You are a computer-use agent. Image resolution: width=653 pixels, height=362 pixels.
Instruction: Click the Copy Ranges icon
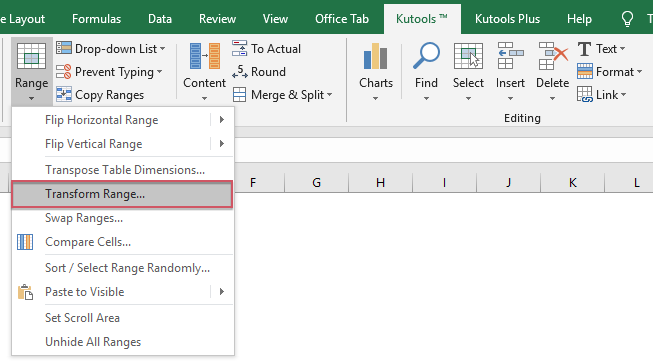pos(64,95)
